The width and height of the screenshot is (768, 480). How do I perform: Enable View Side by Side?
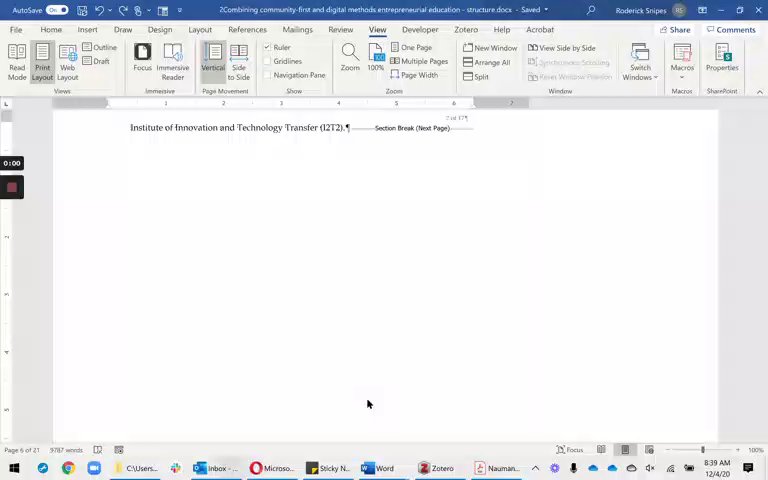tap(562, 48)
